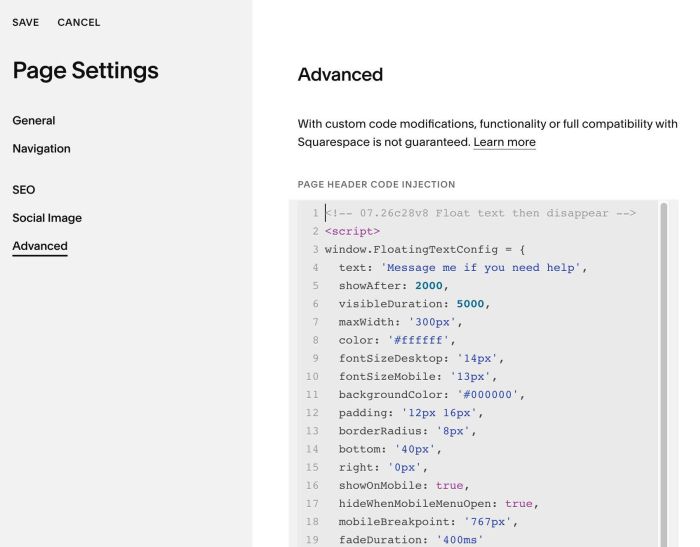Screen dimensions: 700x547
Task: Click the Advanced heading in main panel
Action: (x=340, y=75)
